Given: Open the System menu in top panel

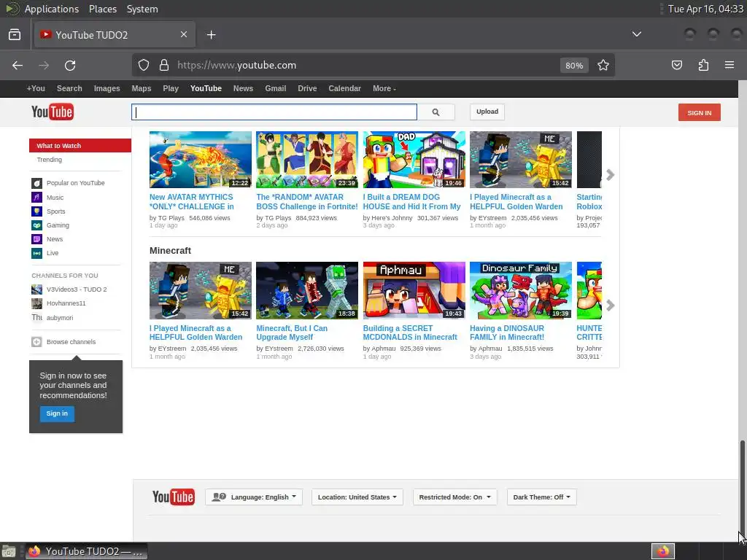Looking at the screenshot, I should (x=142, y=9).
